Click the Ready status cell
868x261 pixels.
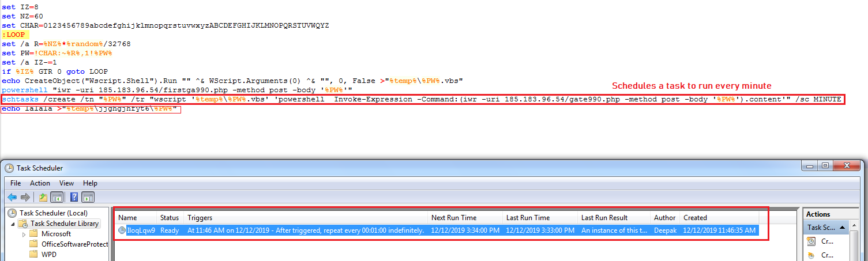click(170, 230)
